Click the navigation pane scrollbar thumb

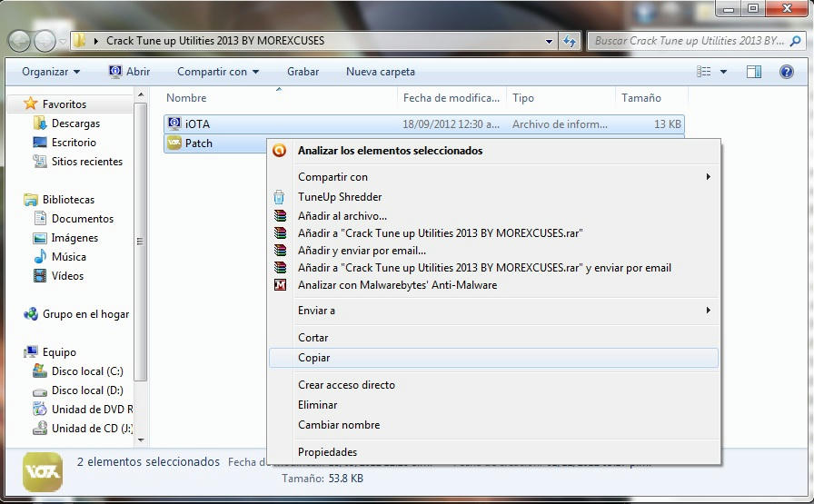pyautogui.click(x=140, y=242)
